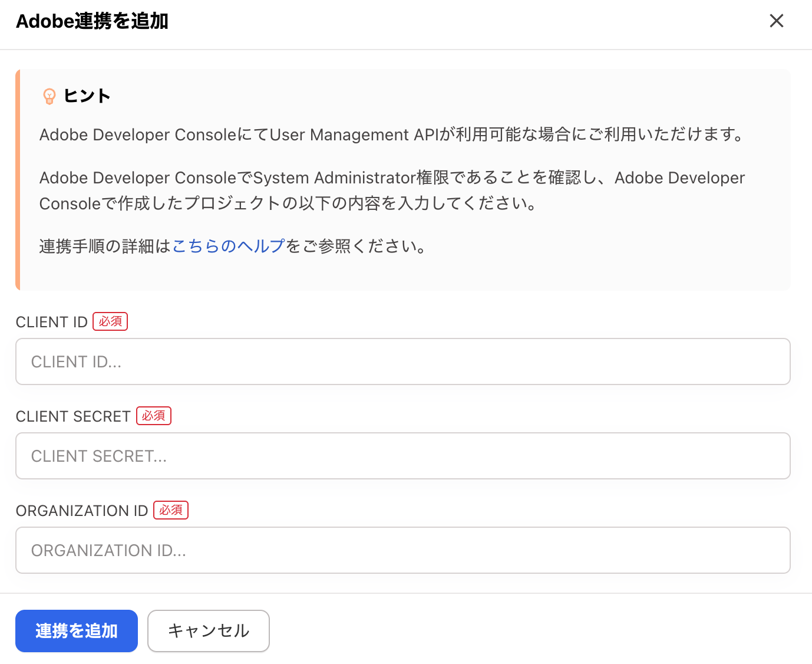Click the Adobe Developer Console instruction text
Image resolution: width=812 pixels, height=664 pixels.
[391, 190]
